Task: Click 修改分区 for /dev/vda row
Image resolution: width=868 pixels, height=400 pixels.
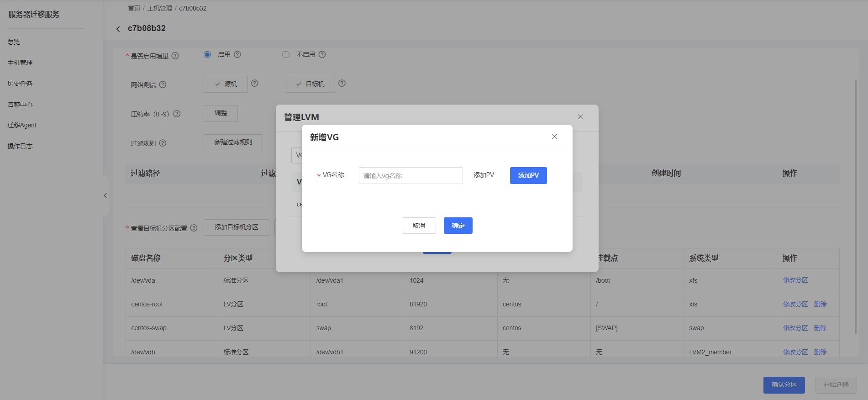Action: pyautogui.click(x=795, y=280)
